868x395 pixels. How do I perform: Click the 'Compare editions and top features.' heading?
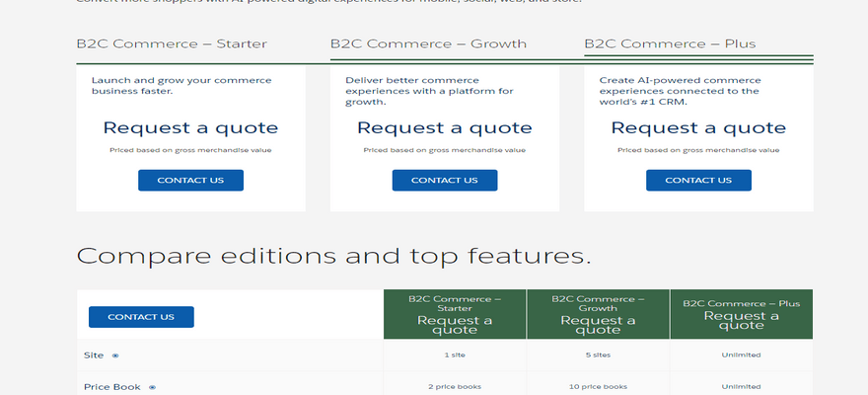333,256
